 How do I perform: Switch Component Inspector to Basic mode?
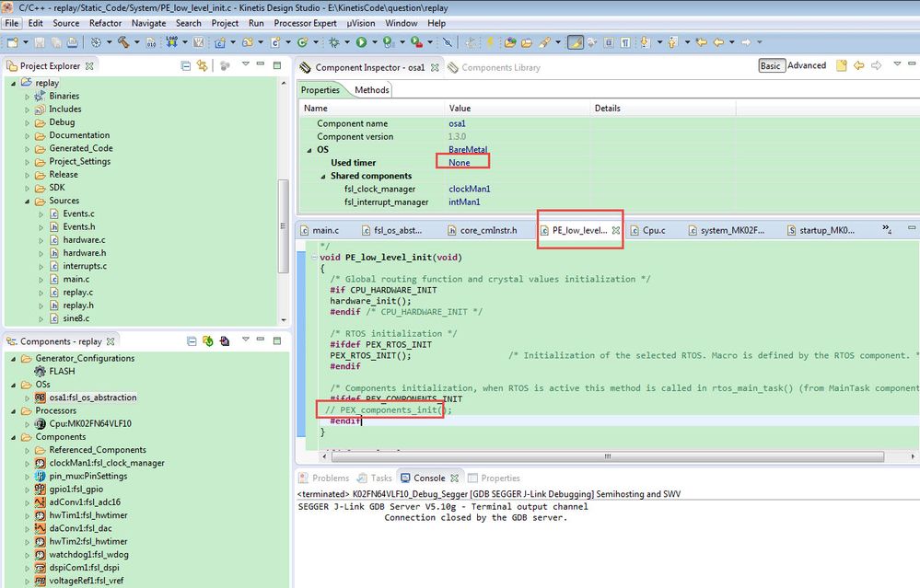tap(771, 65)
